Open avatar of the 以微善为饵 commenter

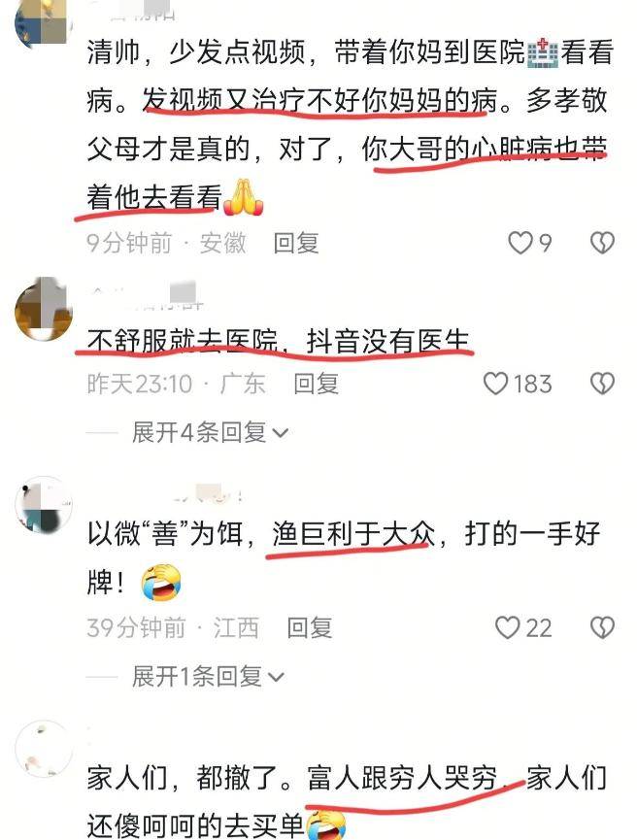tap(43, 505)
